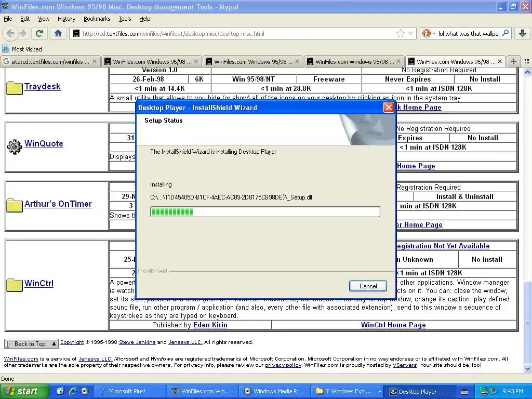Click the scrollbar up arrow

coord(527,72)
